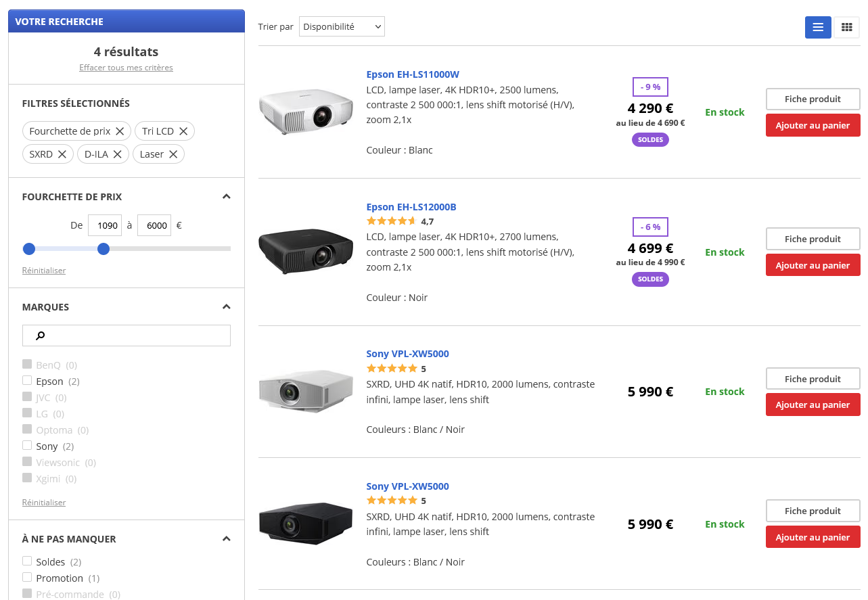Enable the Soldes filter checkbox
The image size is (868, 600).
point(27,561)
